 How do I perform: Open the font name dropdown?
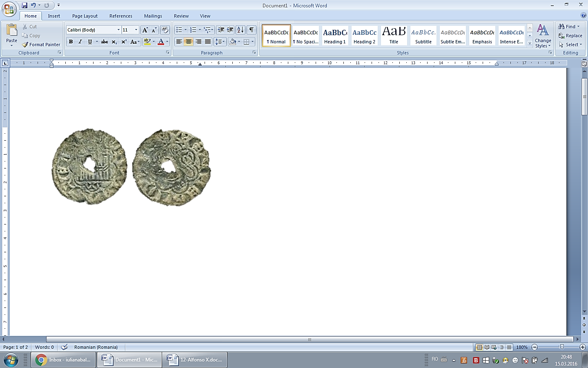(118, 30)
